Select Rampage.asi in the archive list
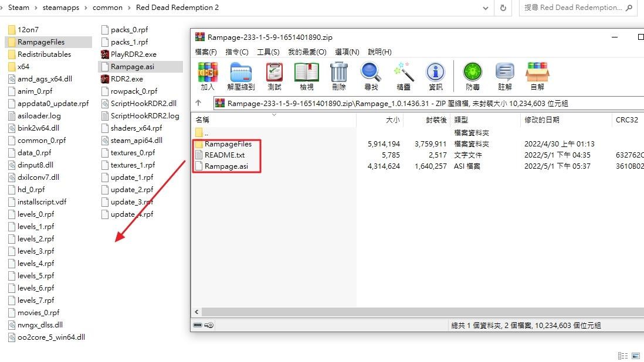This screenshot has width=644, height=362. point(226,166)
